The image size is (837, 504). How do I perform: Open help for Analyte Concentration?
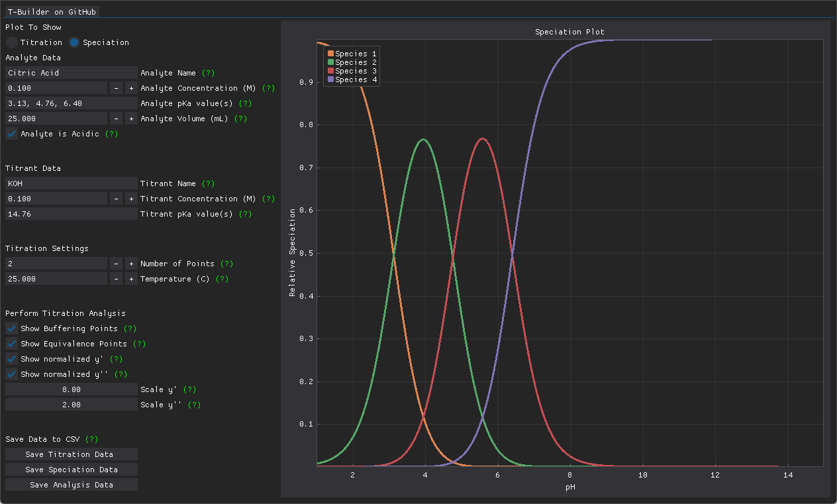269,87
